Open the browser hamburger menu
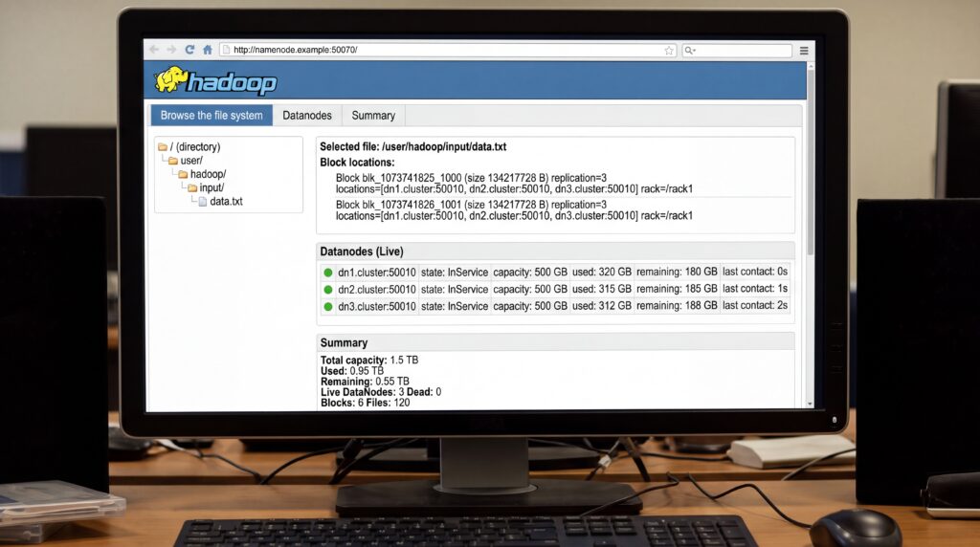The image size is (980, 547). point(804,51)
